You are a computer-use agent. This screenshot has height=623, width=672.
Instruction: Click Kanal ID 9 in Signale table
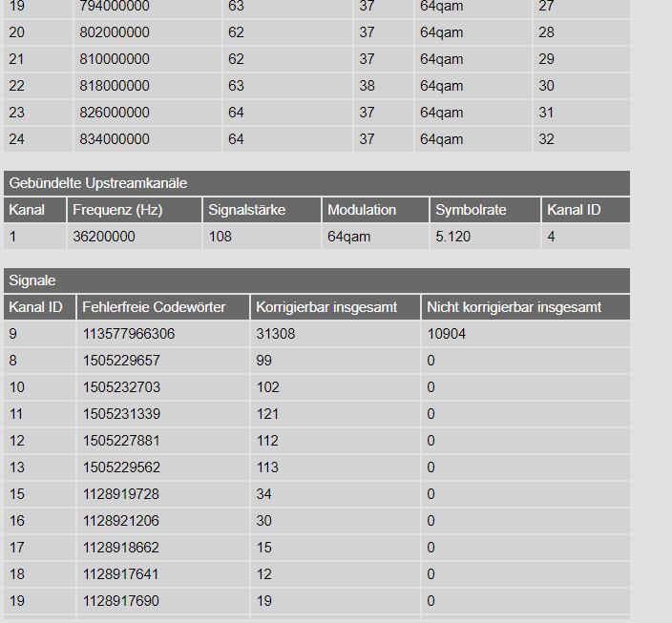pyautogui.click(x=12, y=334)
